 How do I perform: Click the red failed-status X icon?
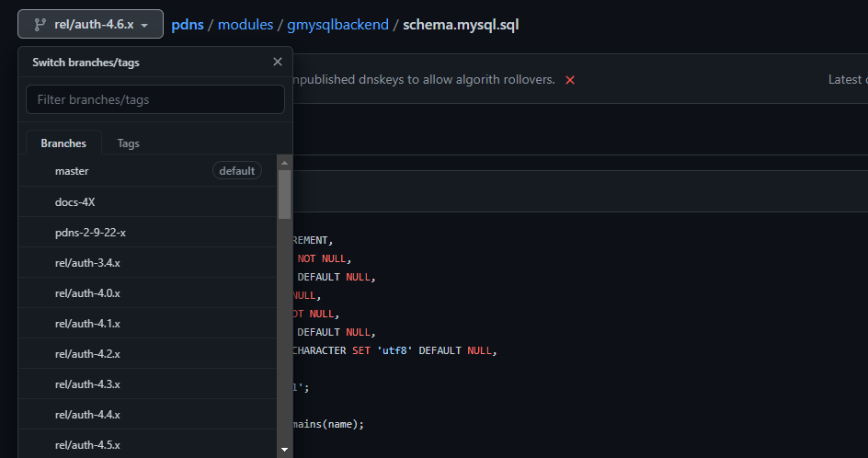[570, 80]
